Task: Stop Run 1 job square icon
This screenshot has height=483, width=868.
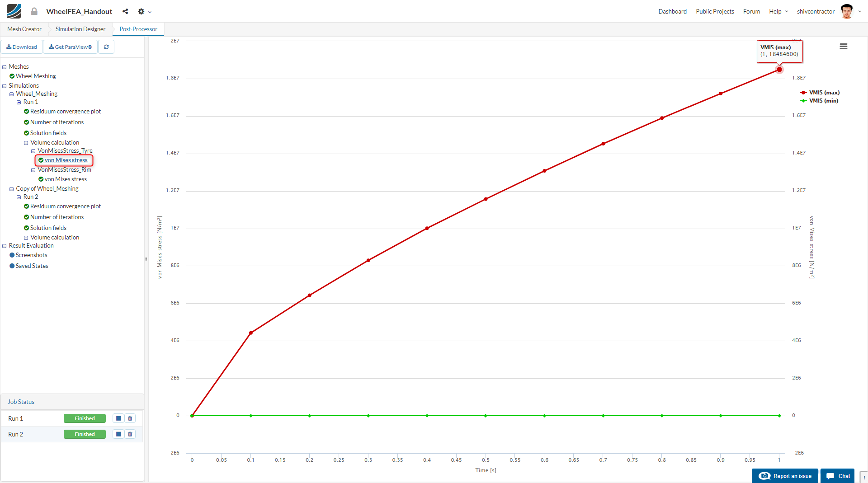Action: (118, 418)
